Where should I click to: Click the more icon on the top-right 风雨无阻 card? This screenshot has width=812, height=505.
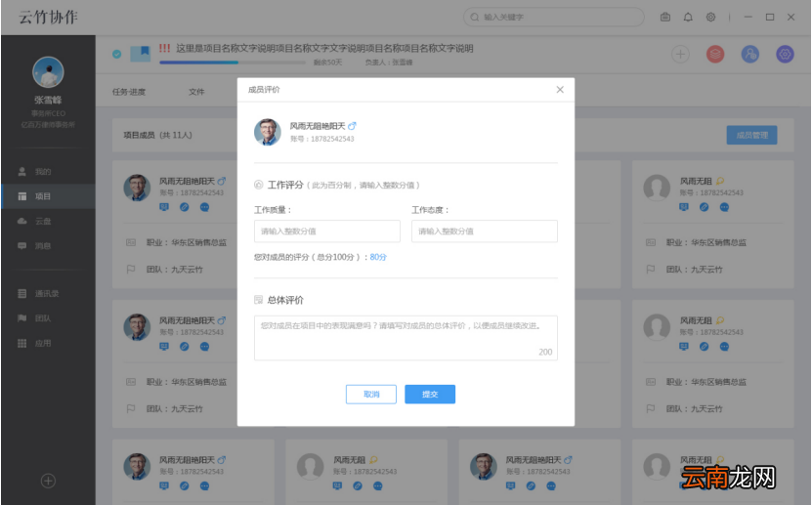724,207
